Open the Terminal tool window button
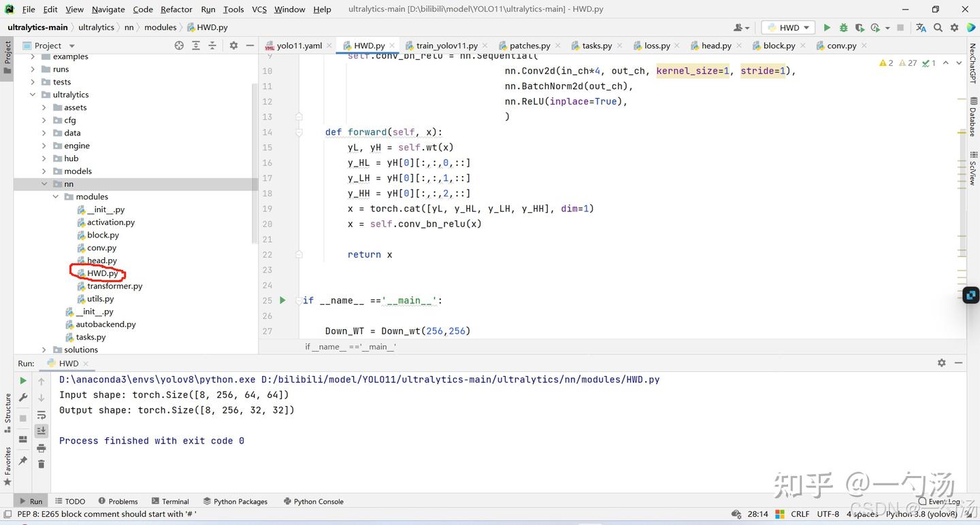 point(171,501)
